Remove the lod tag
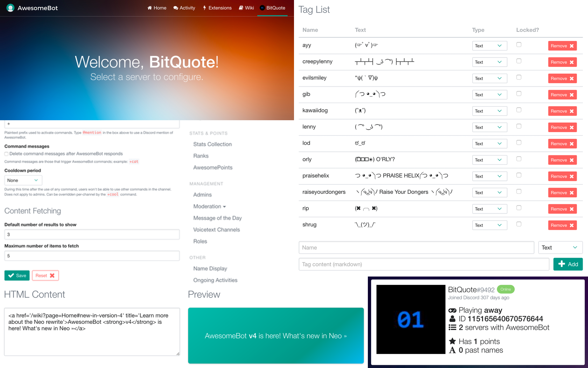The image size is (588, 368). click(x=562, y=144)
